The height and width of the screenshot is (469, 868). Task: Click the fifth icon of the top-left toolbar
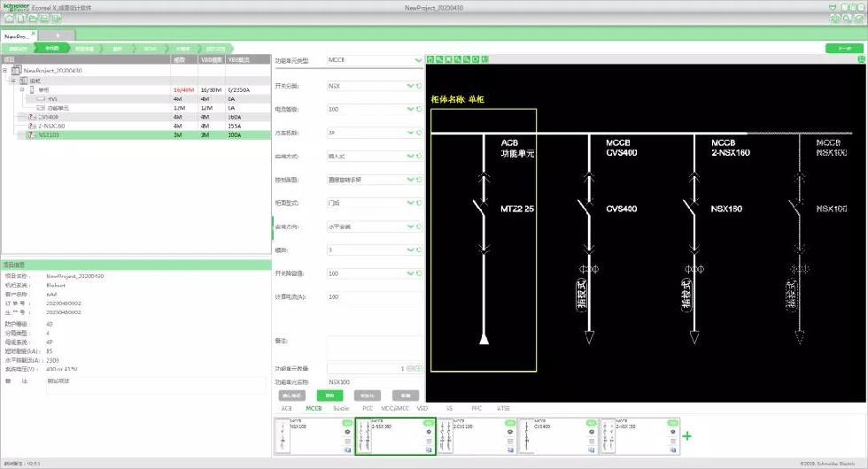(57, 19)
